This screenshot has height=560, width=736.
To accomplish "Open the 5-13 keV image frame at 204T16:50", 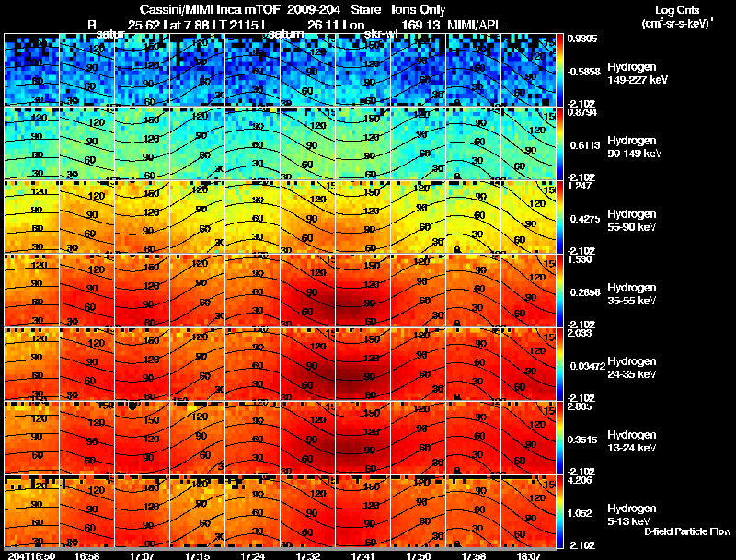I will (x=31, y=511).
